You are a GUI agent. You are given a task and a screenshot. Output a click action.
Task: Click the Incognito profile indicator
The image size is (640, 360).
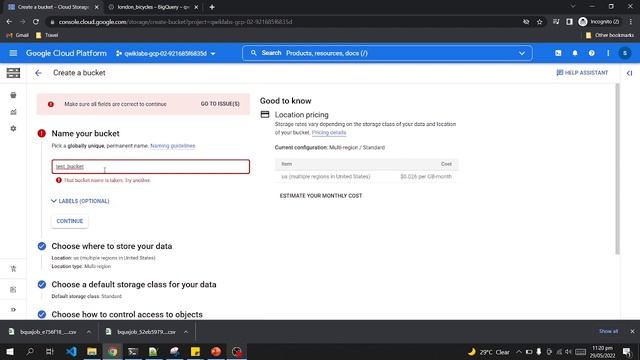(599, 22)
